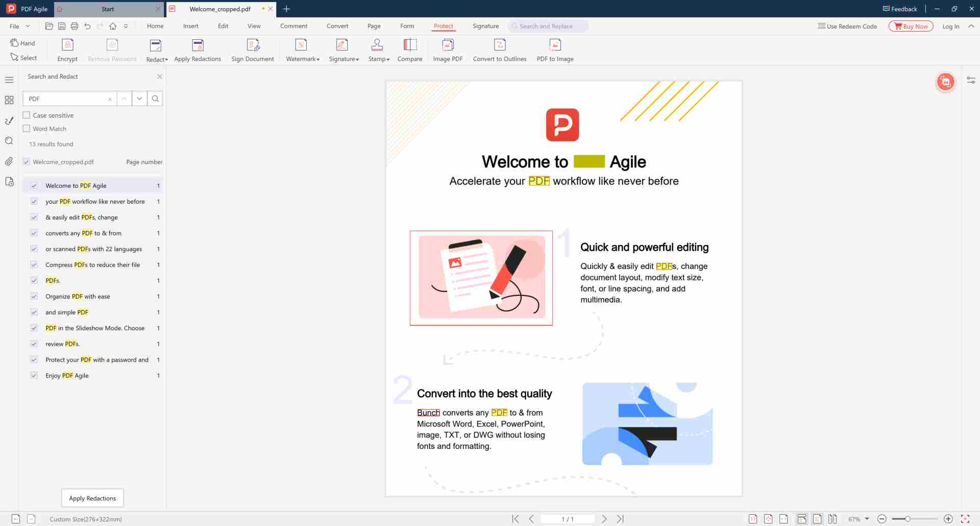This screenshot has height=526, width=980.
Task: Open the Sign Document tool
Action: click(x=253, y=50)
